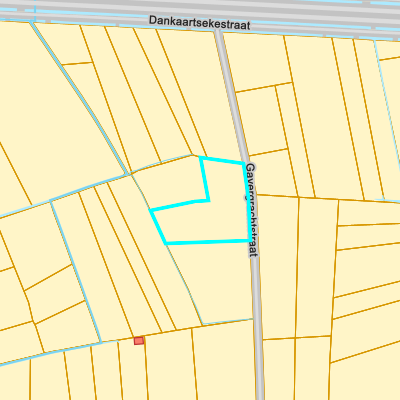Click the small red building square
Image resolution: width=400 pixels, height=400 pixels.
click(139, 341)
